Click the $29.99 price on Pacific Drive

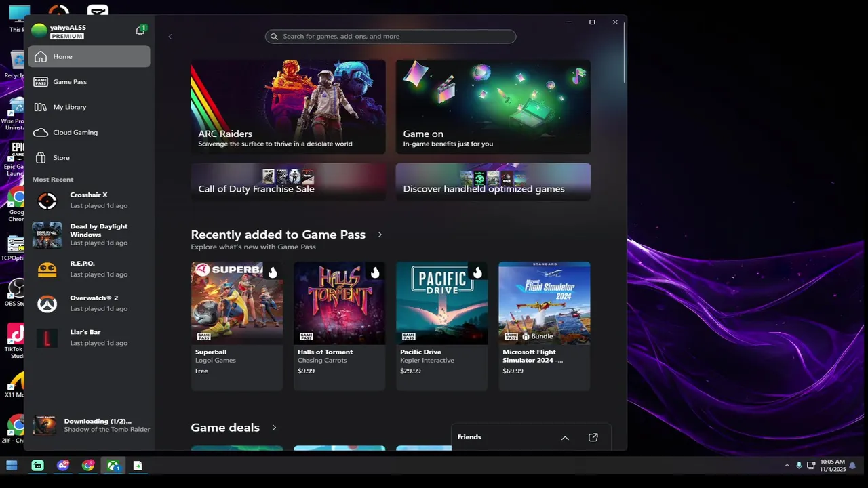[x=410, y=371]
